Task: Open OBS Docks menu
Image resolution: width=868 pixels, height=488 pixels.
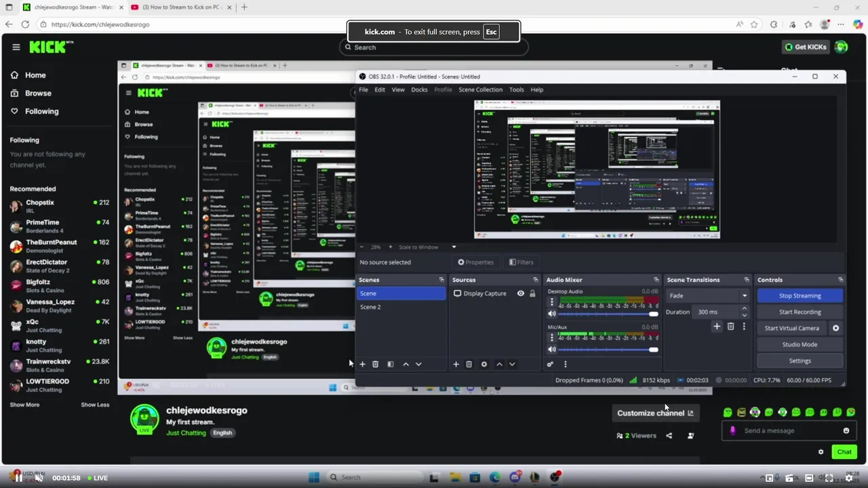Action: pos(419,89)
